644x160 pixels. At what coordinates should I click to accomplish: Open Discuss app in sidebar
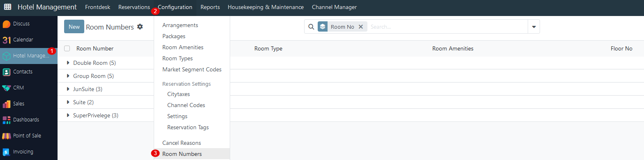click(x=7, y=24)
